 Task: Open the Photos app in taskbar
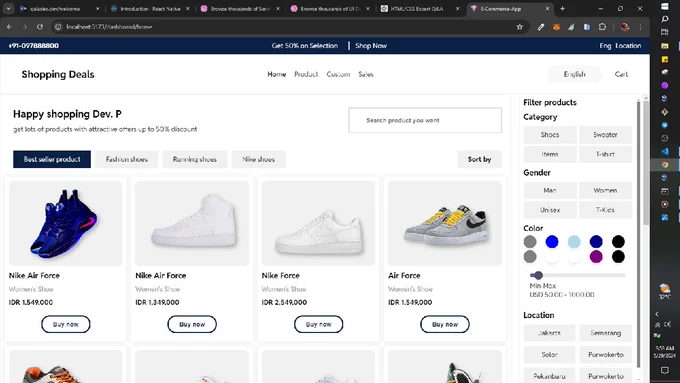(x=665, y=218)
